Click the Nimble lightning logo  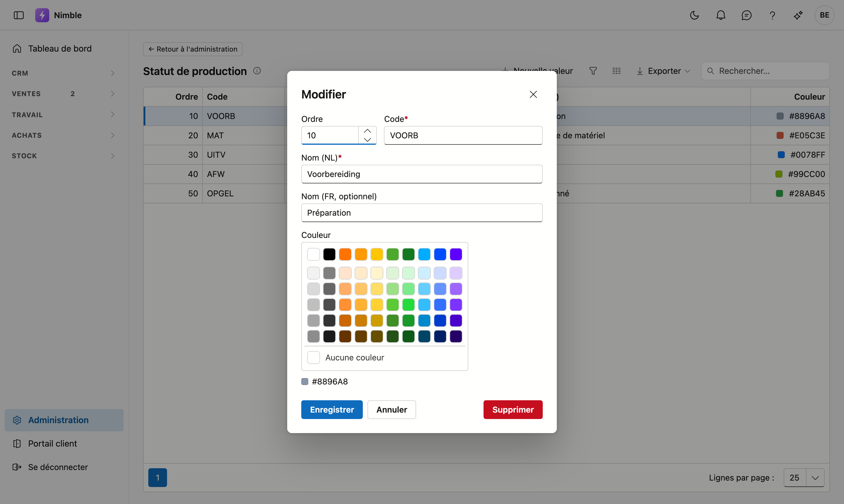coord(42,15)
